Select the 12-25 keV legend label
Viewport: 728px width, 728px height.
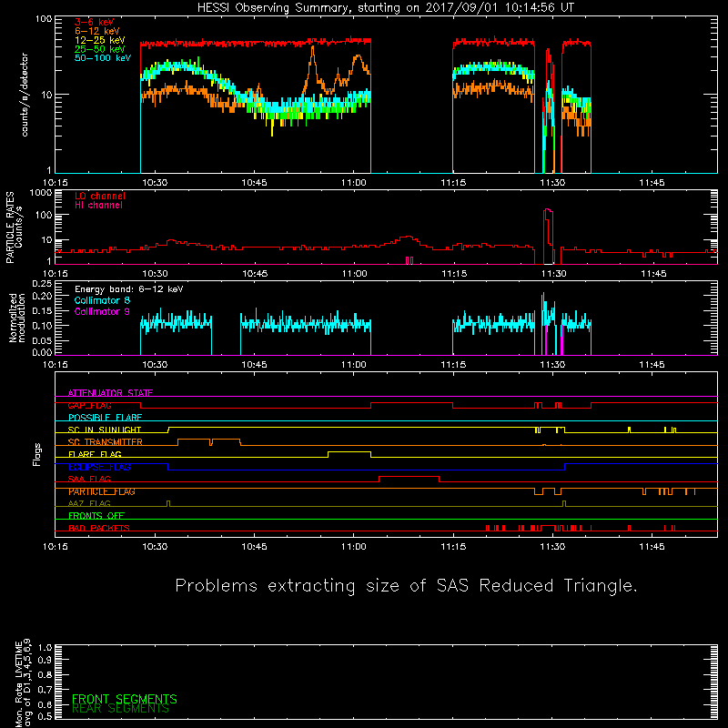(x=99, y=40)
